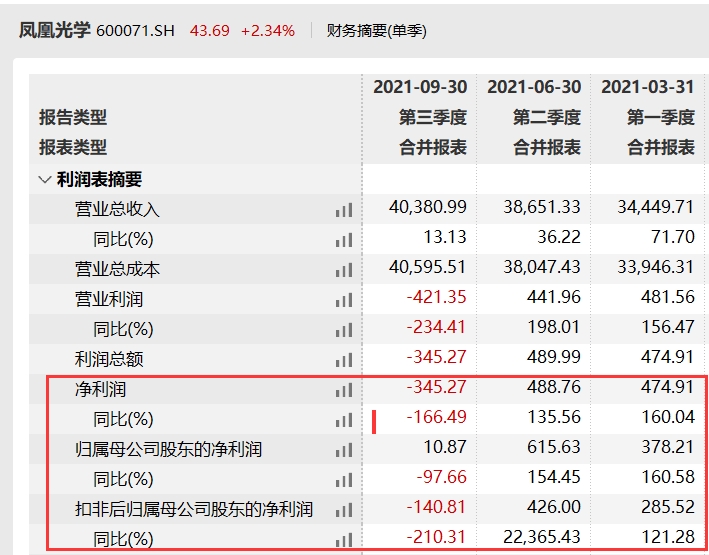The image size is (709, 555).
Task: Click the value 615.63
Action: click(553, 447)
